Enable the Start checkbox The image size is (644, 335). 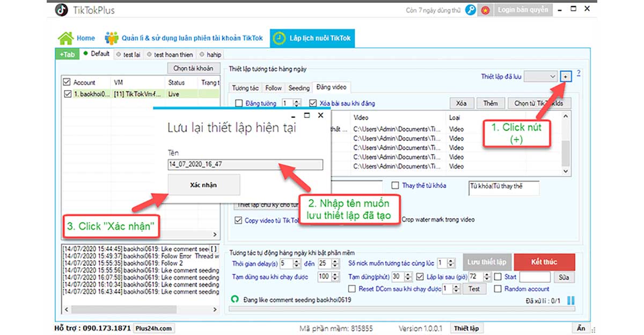497,277
